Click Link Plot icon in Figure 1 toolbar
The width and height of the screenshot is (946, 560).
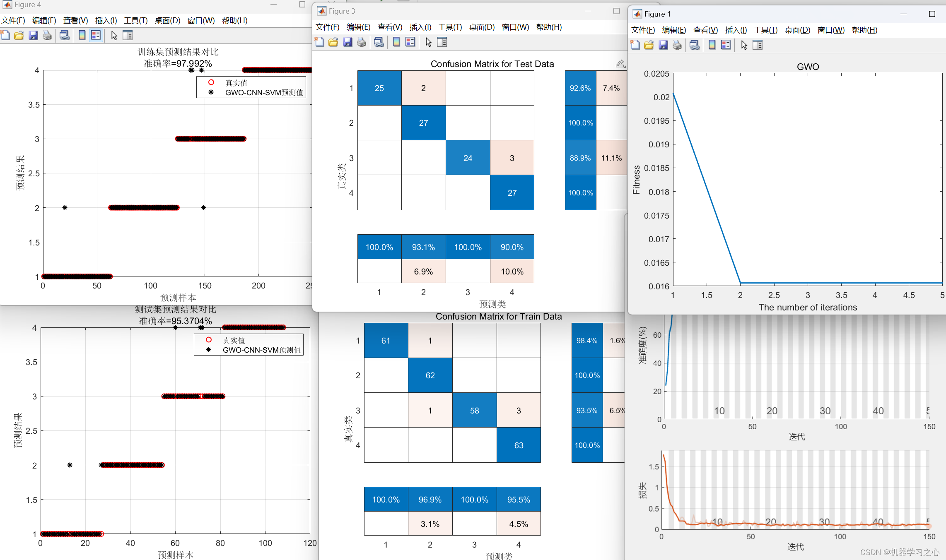(695, 45)
